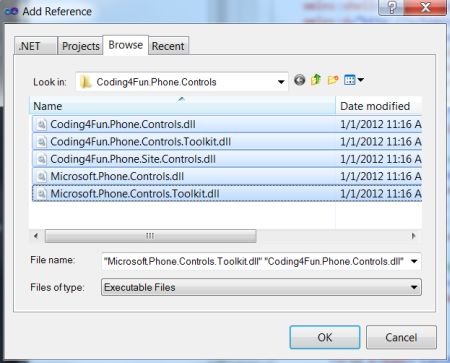Click the Microsoft.Phone.Controls.Toolkit.dll file icon

pos(41,194)
